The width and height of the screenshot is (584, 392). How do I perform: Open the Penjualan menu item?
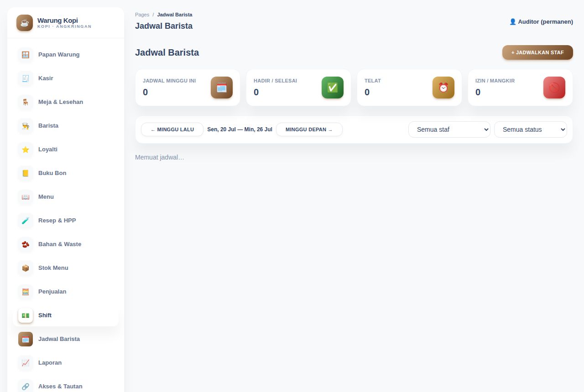click(66, 292)
